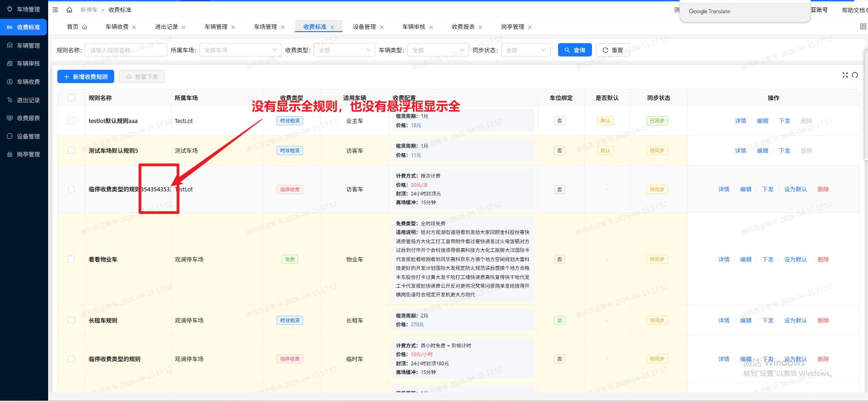Screen dimensions: 868x402
Task: Open 岗亭管理 in the left sidebar
Action: (28, 155)
